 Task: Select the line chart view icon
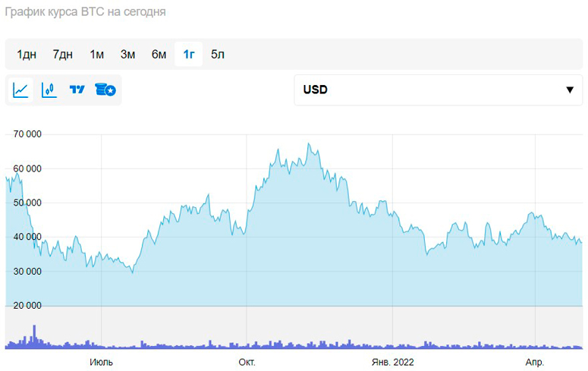coord(21,90)
